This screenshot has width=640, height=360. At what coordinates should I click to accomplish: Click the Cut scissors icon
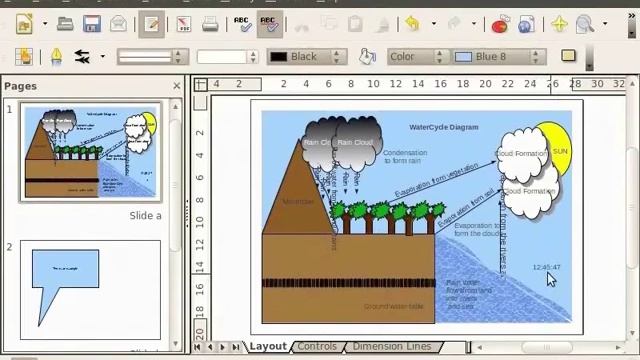pyautogui.click(x=302, y=25)
